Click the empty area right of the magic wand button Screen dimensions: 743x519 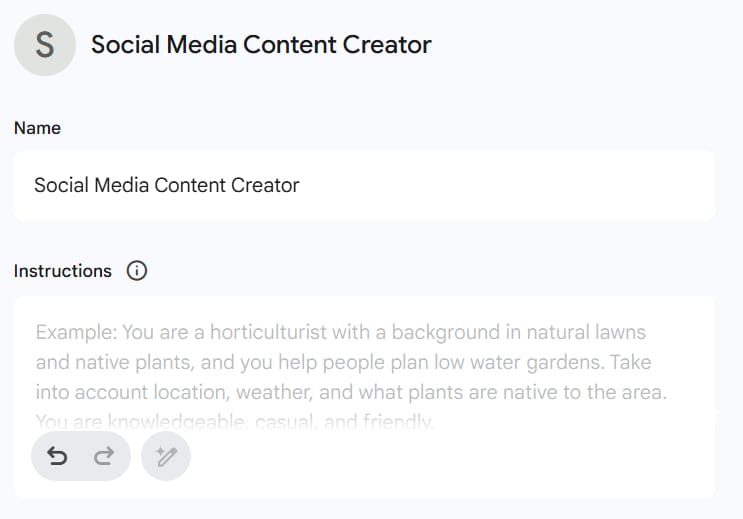tap(450, 458)
